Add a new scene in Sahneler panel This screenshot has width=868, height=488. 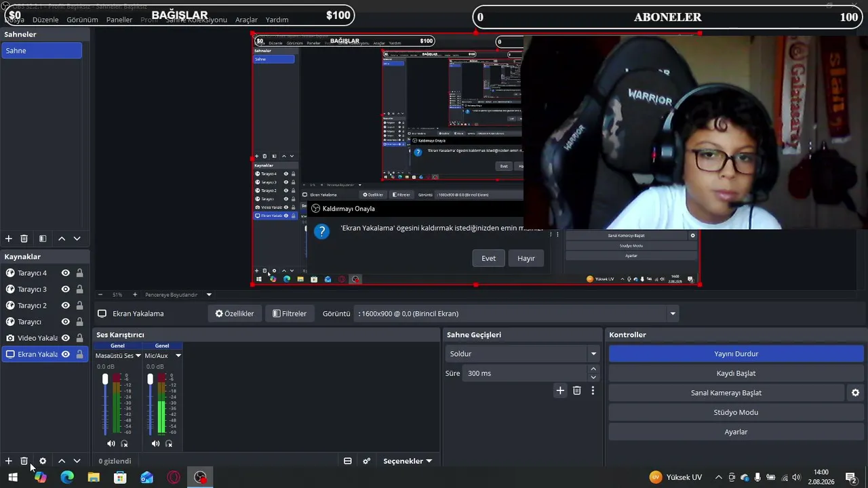click(9, 239)
